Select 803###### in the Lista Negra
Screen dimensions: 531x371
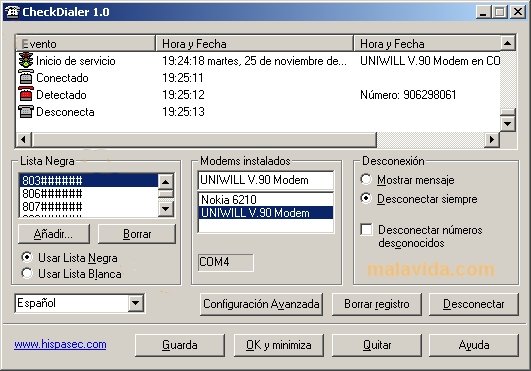click(89, 180)
